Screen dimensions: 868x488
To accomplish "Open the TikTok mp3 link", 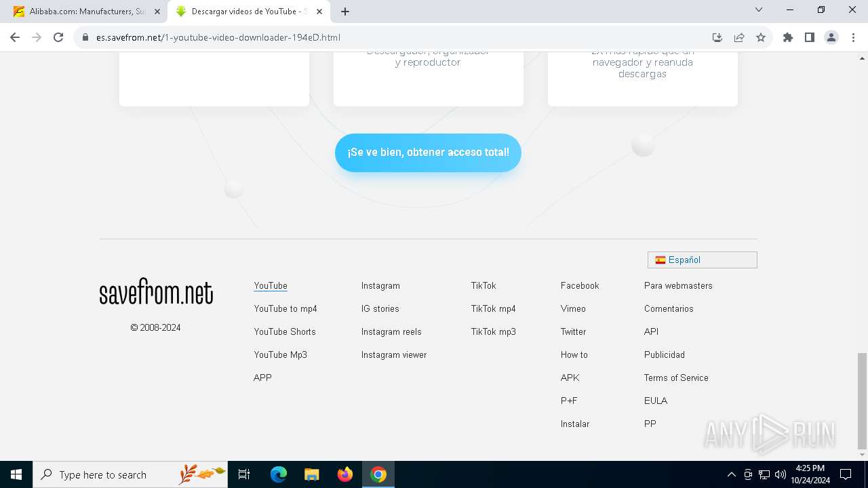I will [x=494, y=332].
